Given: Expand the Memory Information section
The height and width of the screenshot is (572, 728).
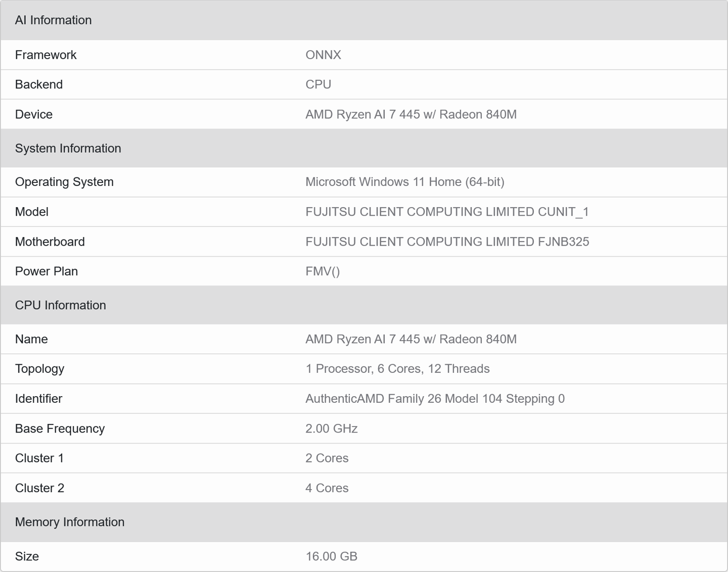Looking at the screenshot, I should pyautogui.click(x=70, y=522).
